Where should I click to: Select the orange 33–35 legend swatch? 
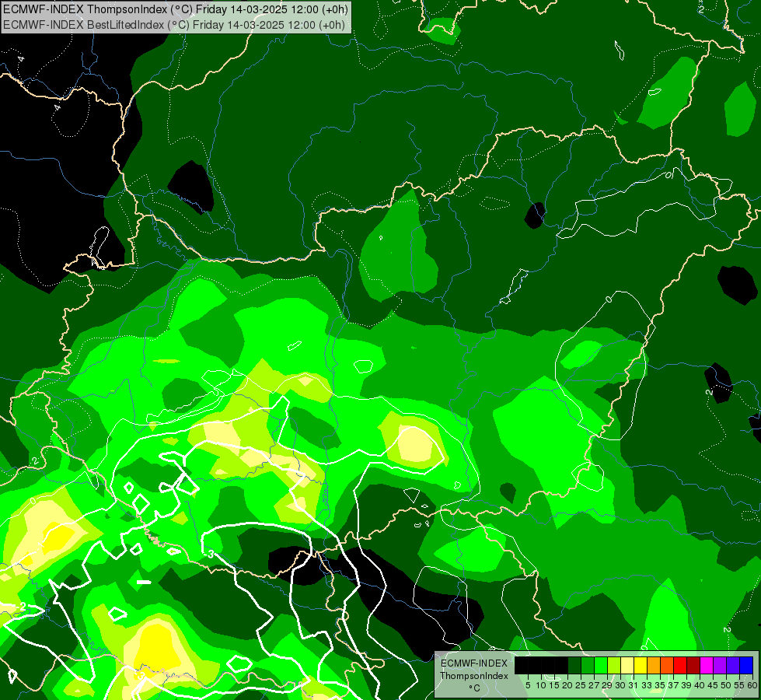[654, 665]
